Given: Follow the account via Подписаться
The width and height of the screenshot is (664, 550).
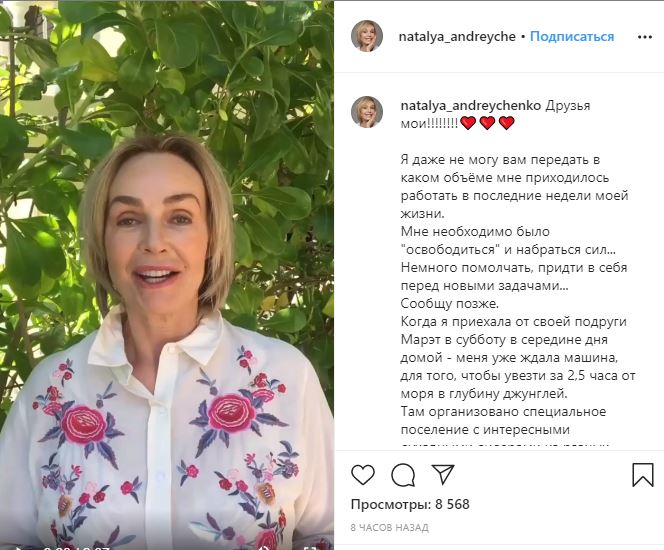Looking at the screenshot, I should click(x=572, y=36).
